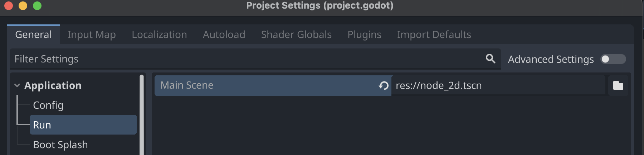Open Boot Splash settings category
Screen dimensions: 644x155
coord(60,145)
